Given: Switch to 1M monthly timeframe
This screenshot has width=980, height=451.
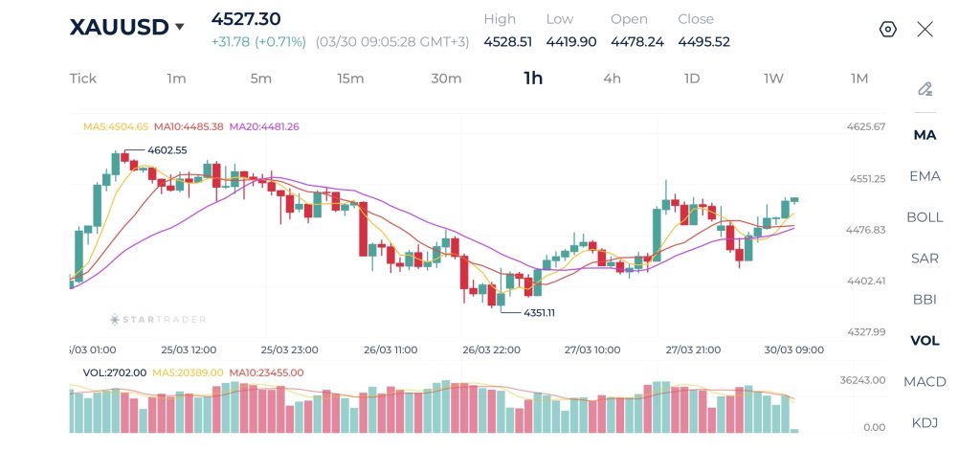Looking at the screenshot, I should 859,79.
